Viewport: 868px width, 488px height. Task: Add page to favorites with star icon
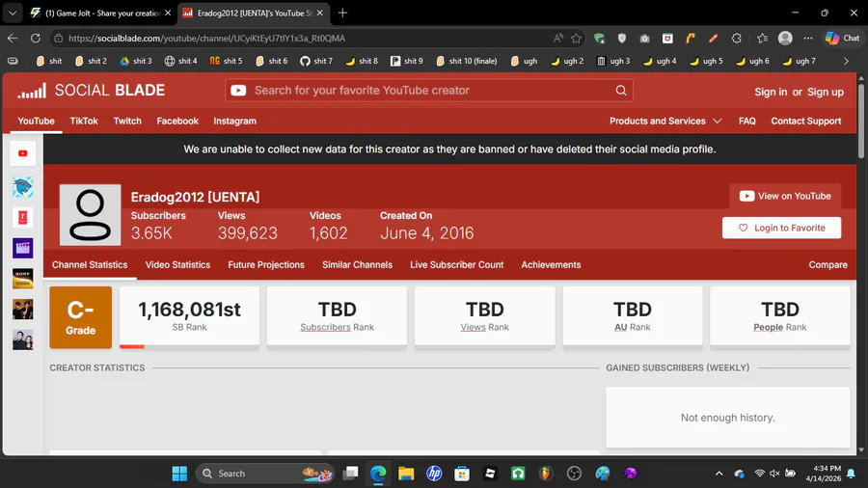click(x=577, y=39)
